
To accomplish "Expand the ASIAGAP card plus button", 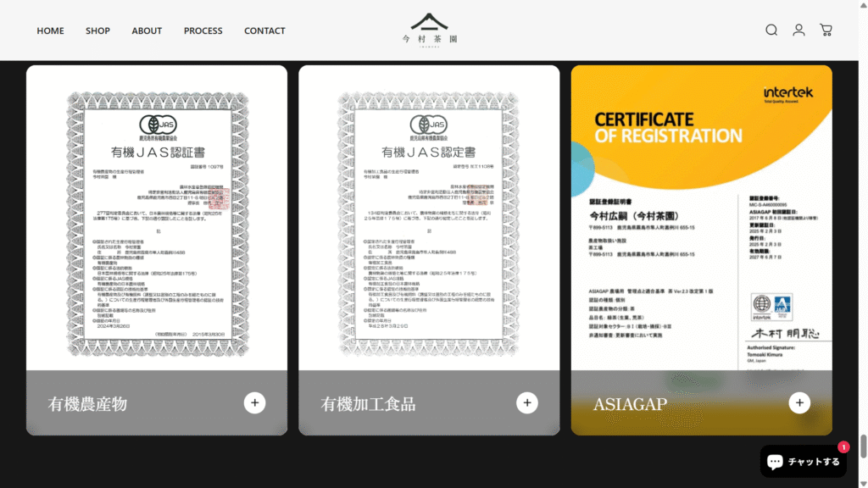I will tap(799, 402).
